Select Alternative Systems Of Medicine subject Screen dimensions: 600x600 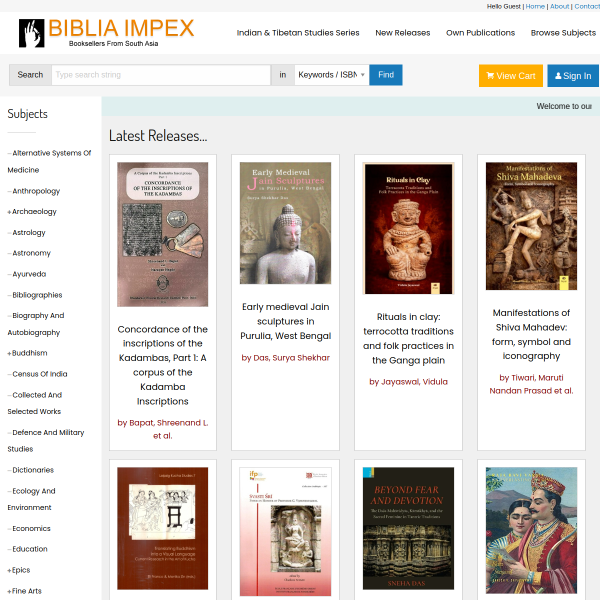[x=49, y=161]
